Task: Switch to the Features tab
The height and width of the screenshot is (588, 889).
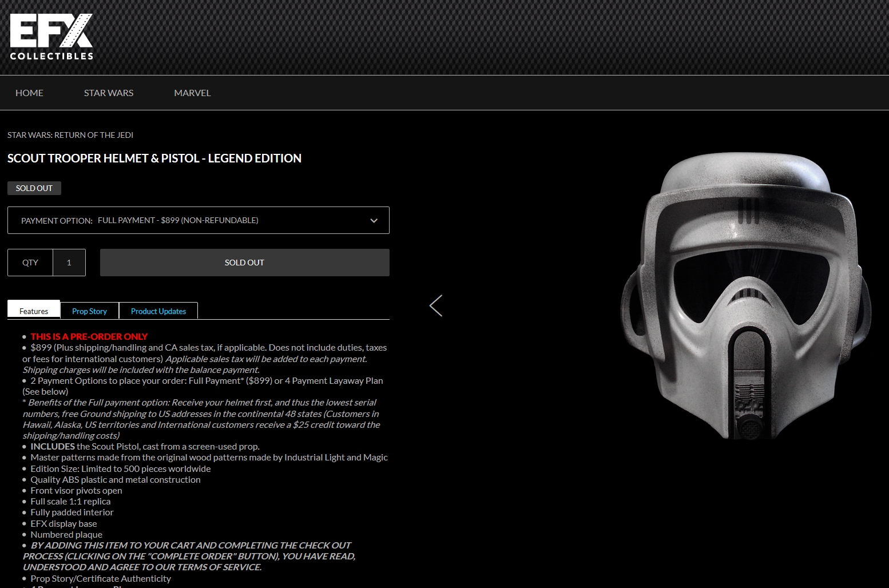Action: coord(34,310)
